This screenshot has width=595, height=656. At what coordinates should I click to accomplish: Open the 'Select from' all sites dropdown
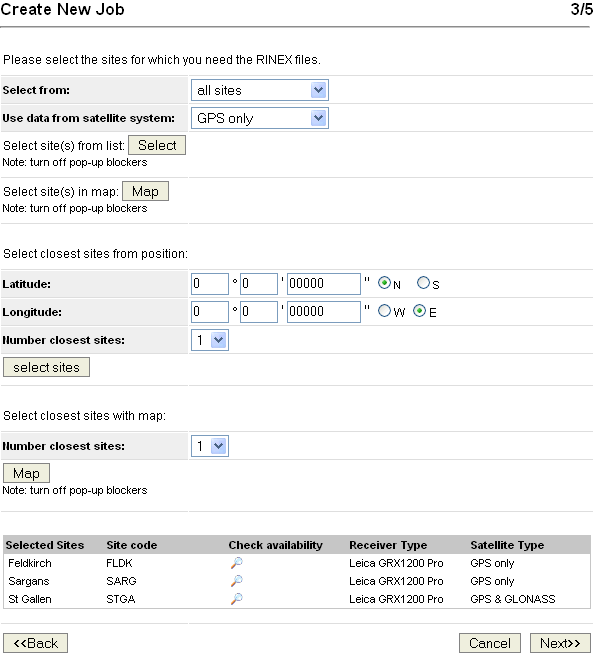point(260,90)
